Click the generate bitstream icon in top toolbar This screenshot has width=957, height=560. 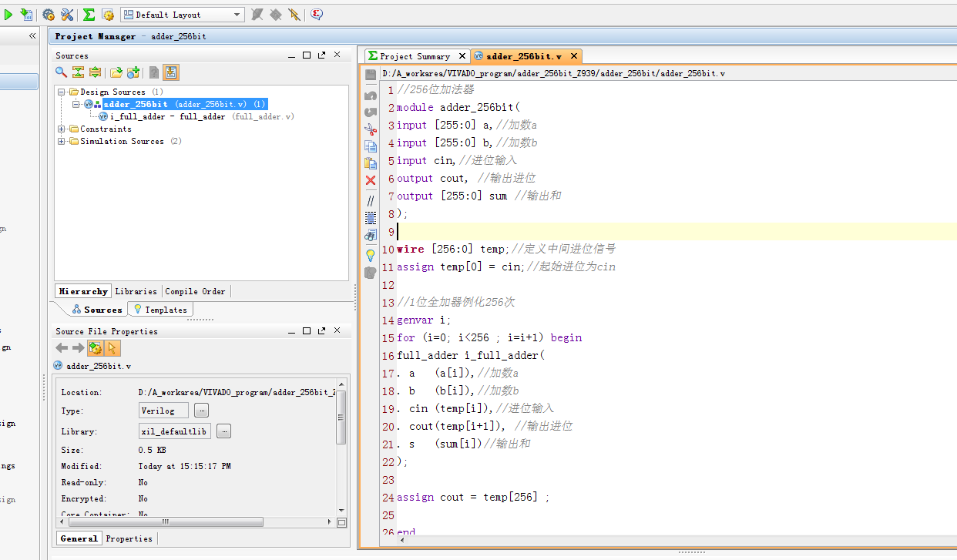[26, 14]
